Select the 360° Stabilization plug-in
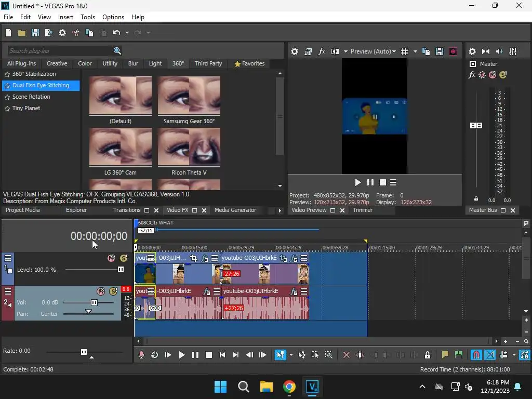 [x=34, y=74]
